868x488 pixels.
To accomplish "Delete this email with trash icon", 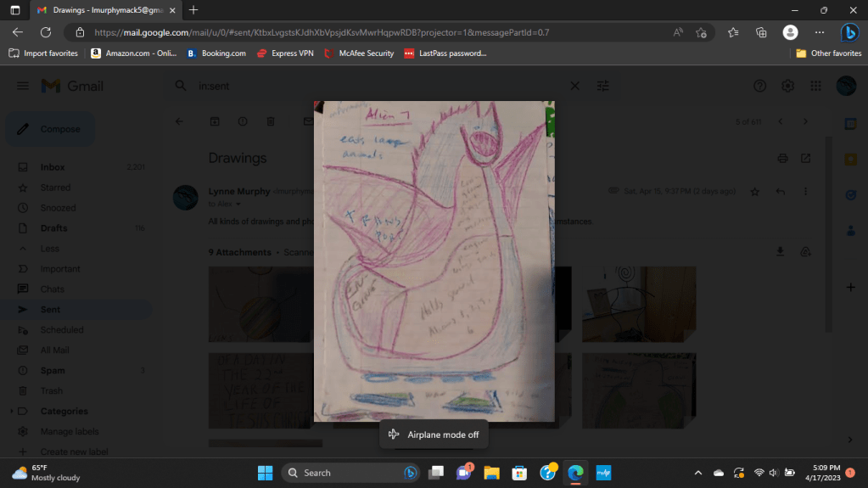I will 270,121.
